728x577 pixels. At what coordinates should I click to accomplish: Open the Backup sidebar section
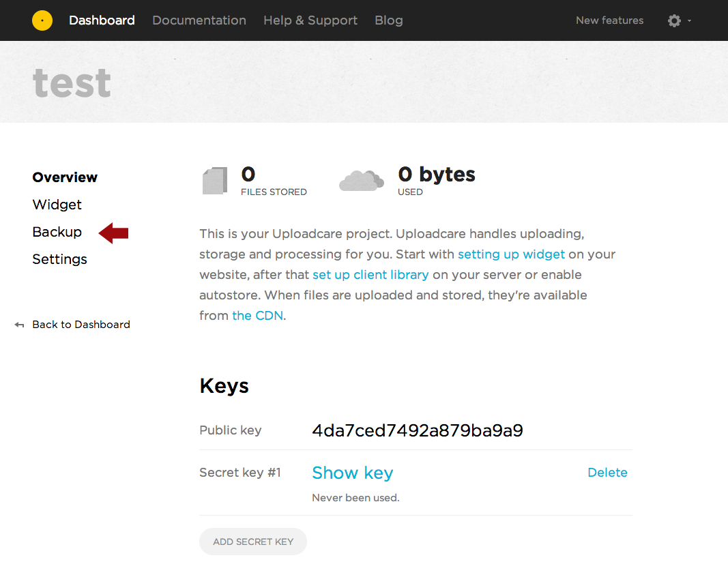pos(57,232)
